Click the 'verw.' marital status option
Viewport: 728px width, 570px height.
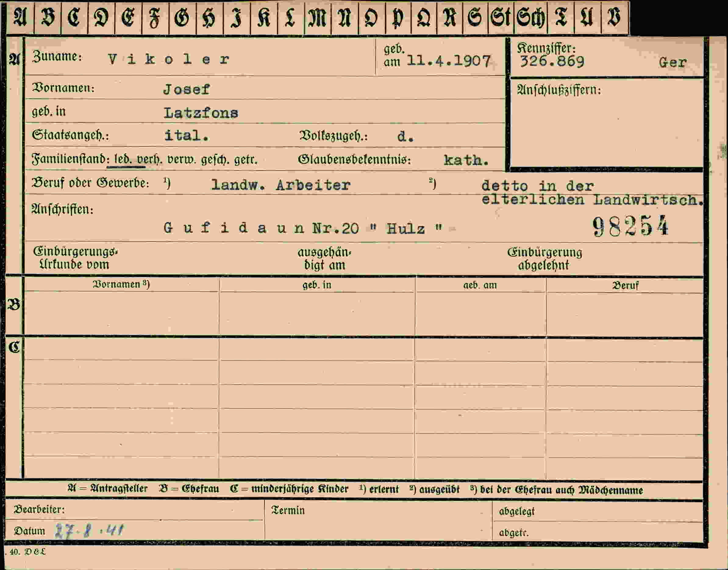(182, 159)
